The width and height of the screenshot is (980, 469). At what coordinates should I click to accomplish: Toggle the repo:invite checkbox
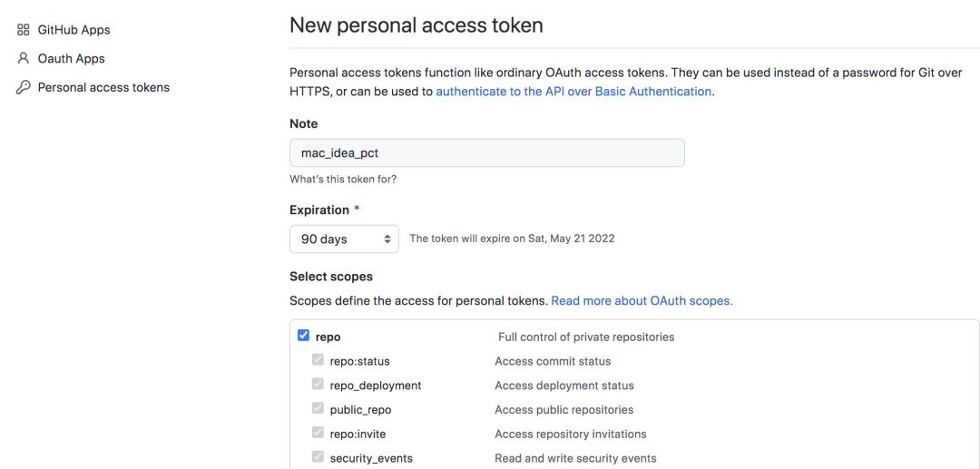(318, 434)
